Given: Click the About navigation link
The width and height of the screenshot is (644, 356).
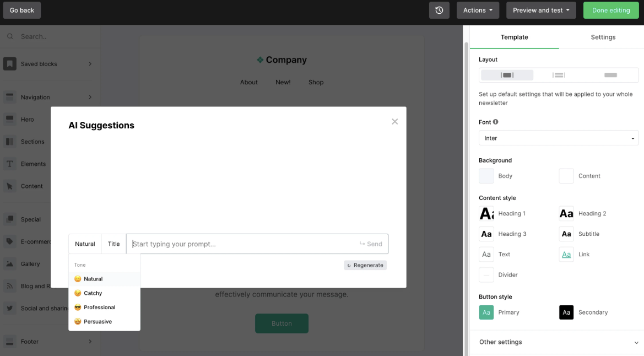Looking at the screenshot, I should 249,82.
